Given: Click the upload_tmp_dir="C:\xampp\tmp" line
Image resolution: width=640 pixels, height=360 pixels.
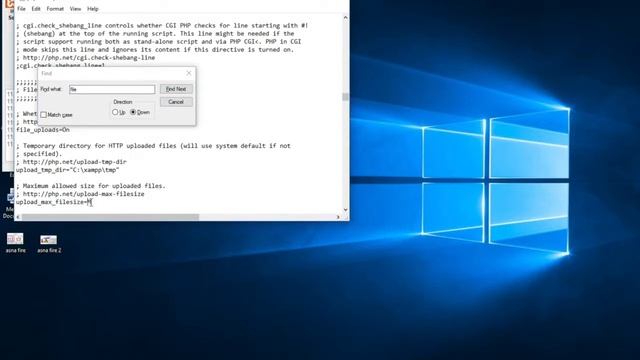Looking at the screenshot, I should (67, 170).
